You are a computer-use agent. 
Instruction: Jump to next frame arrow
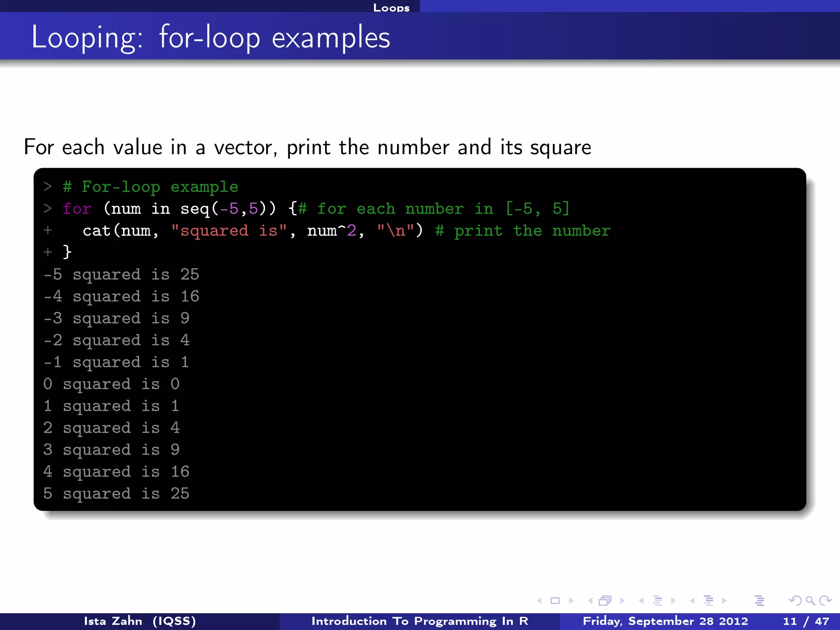[622, 601]
